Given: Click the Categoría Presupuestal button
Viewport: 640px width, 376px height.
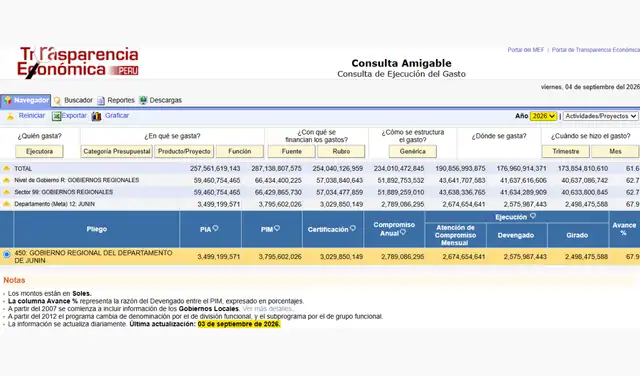Looking at the screenshot, I should (x=117, y=151).
